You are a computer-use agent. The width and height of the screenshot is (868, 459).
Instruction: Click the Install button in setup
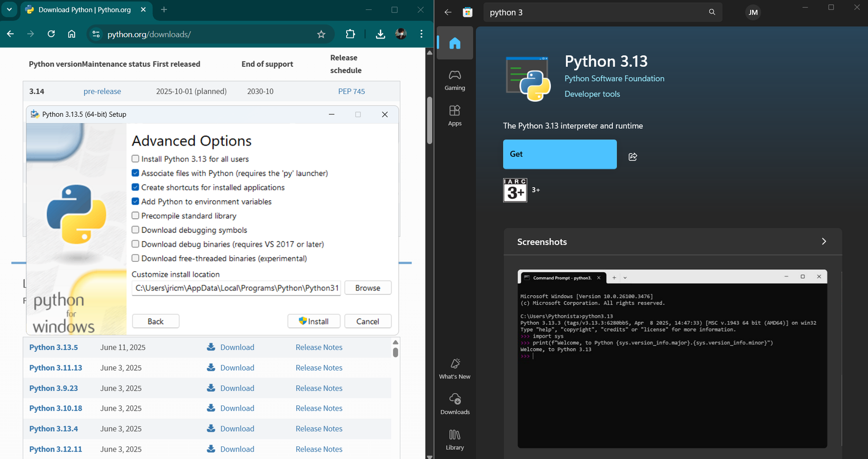tap(314, 321)
